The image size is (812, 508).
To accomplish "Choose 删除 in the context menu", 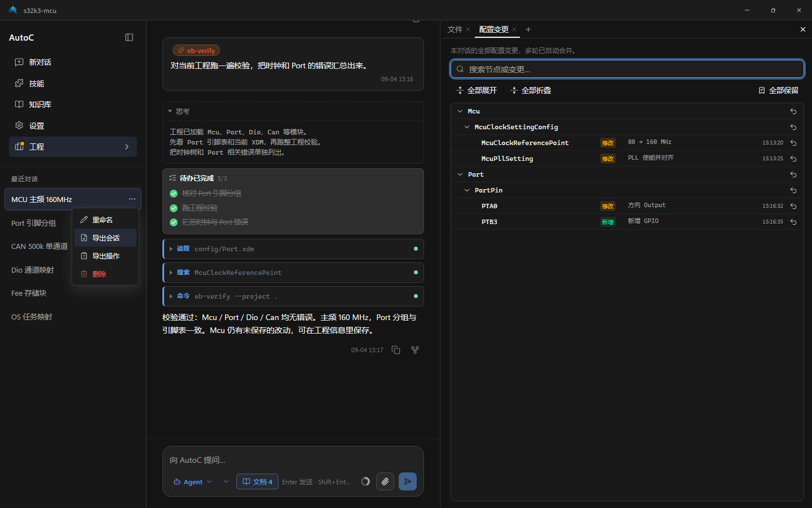I will click(105, 274).
